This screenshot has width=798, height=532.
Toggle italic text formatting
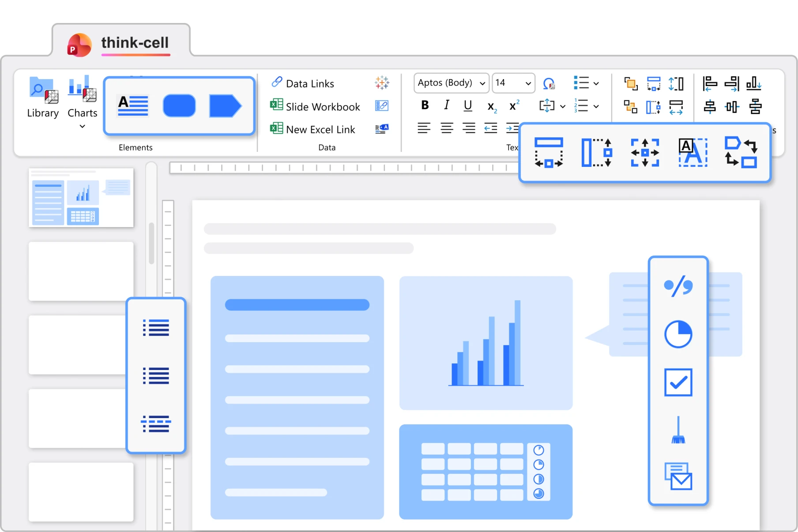[446, 106]
